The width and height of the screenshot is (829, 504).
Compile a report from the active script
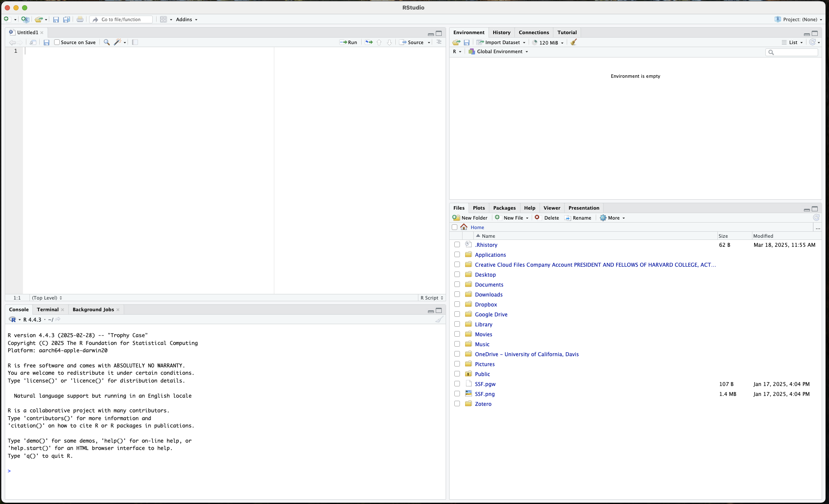coord(135,42)
